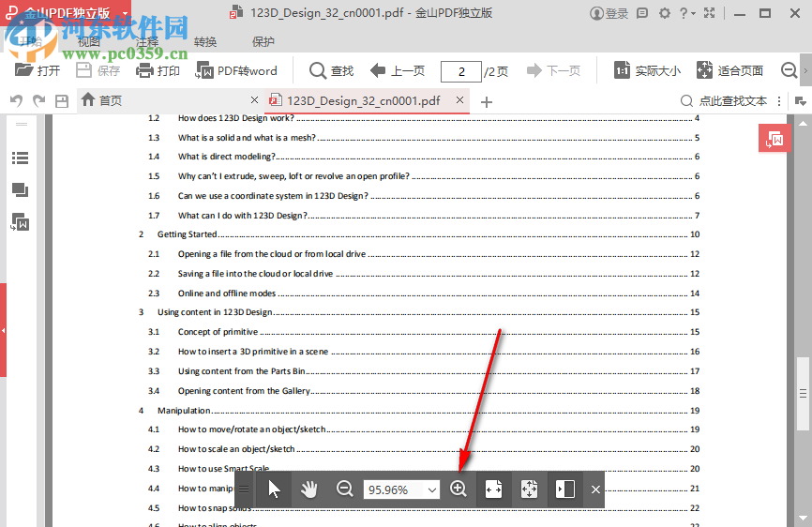The width and height of the screenshot is (812, 527).
Task: Click the PDF转word button
Action: pyautogui.click(x=236, y=70)
